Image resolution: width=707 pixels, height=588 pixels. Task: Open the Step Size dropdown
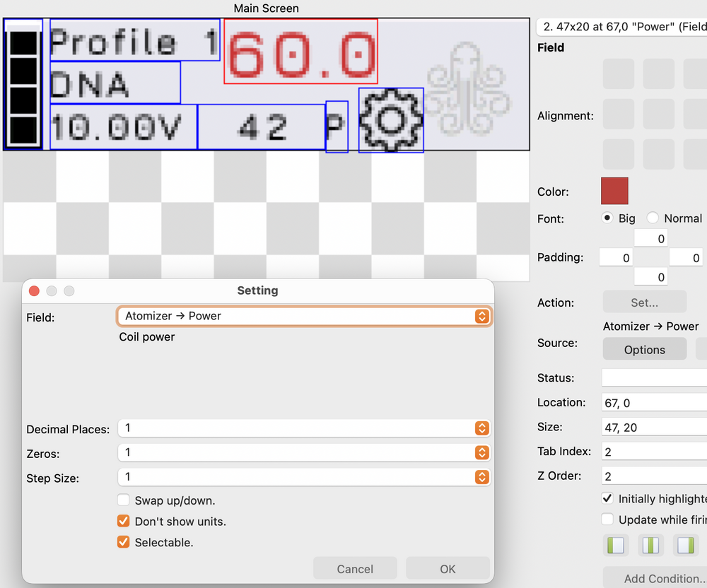tap(303, 477)
